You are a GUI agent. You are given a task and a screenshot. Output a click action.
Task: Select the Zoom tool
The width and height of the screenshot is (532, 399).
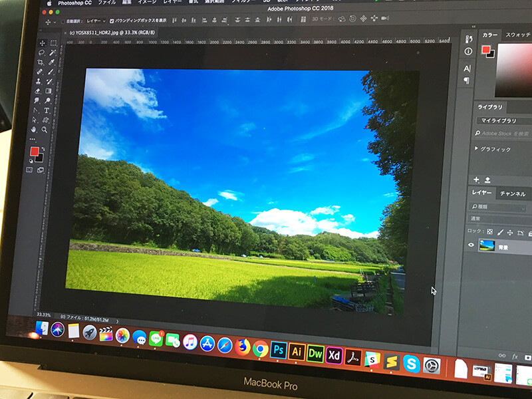45,130
